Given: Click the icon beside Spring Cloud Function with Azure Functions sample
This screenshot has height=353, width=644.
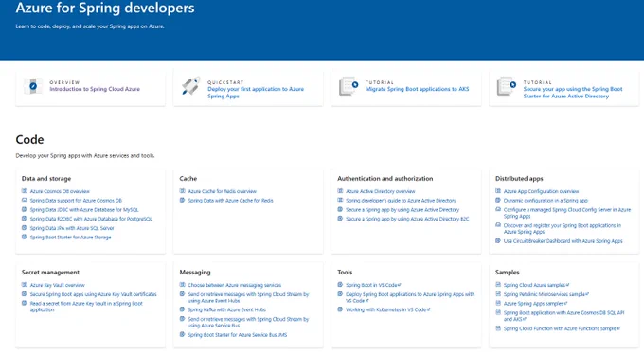Looking at the screenshot, I should (498, 328).
